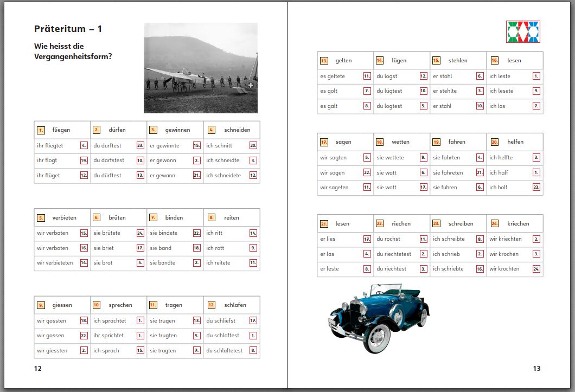Click the orange number 10 badge beside sprechen
This screenshot has width=575, height=392.
click(97, 305)
